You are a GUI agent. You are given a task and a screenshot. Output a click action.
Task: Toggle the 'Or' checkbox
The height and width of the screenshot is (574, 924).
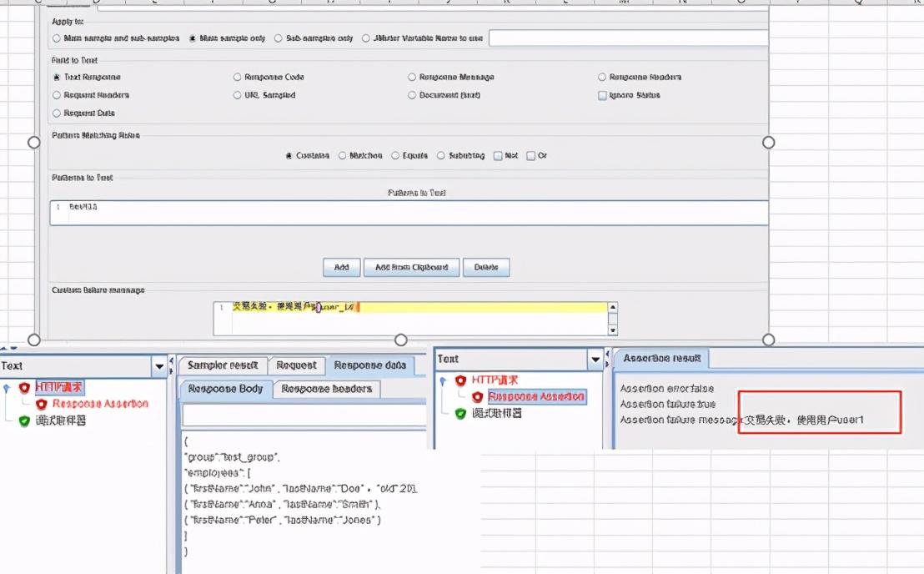point(531,155)
